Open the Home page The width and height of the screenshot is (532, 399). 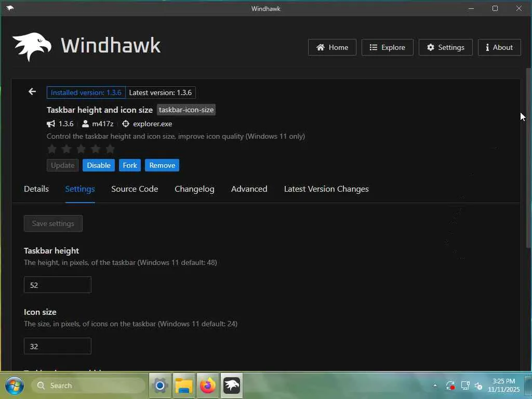pyautogui.click(x=332, y=47)
